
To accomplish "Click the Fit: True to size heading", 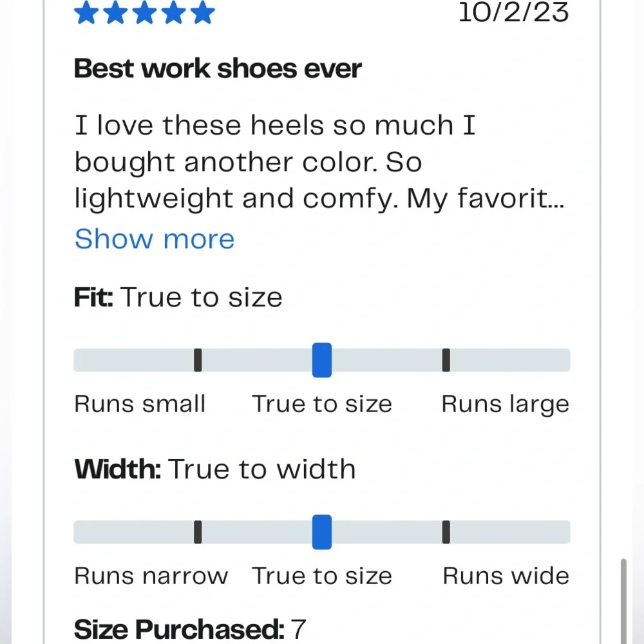I will click(x=178, y=298).
